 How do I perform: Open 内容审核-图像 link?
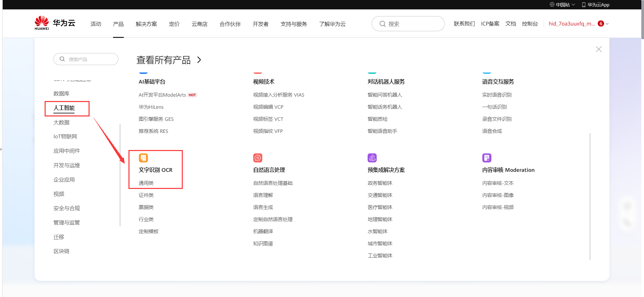pyautogui.click(x=498, y=195)
